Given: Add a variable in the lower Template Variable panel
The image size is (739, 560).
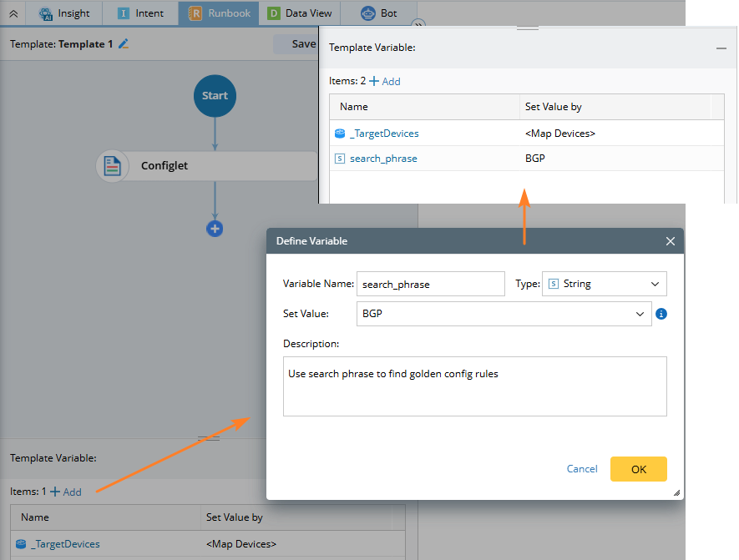Looking at the screenshot, I should coord(66,492).
